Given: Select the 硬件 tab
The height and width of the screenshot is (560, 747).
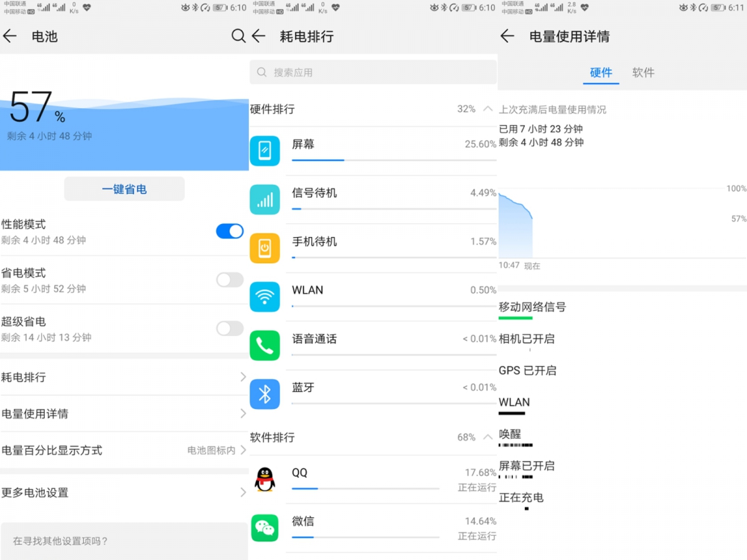Looking at the screenshot, I should tap(601, 73).
